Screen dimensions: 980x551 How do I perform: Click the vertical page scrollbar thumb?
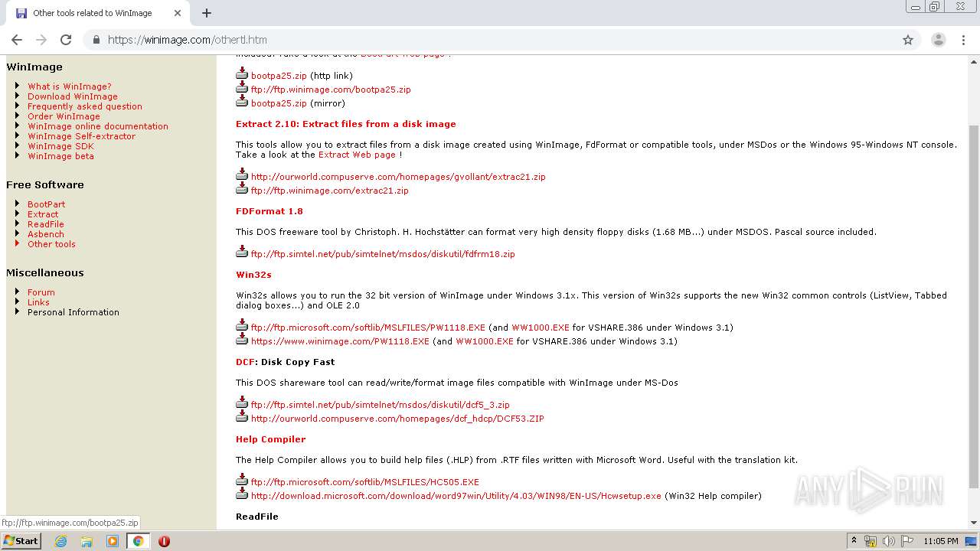click(x=974, y=306)
